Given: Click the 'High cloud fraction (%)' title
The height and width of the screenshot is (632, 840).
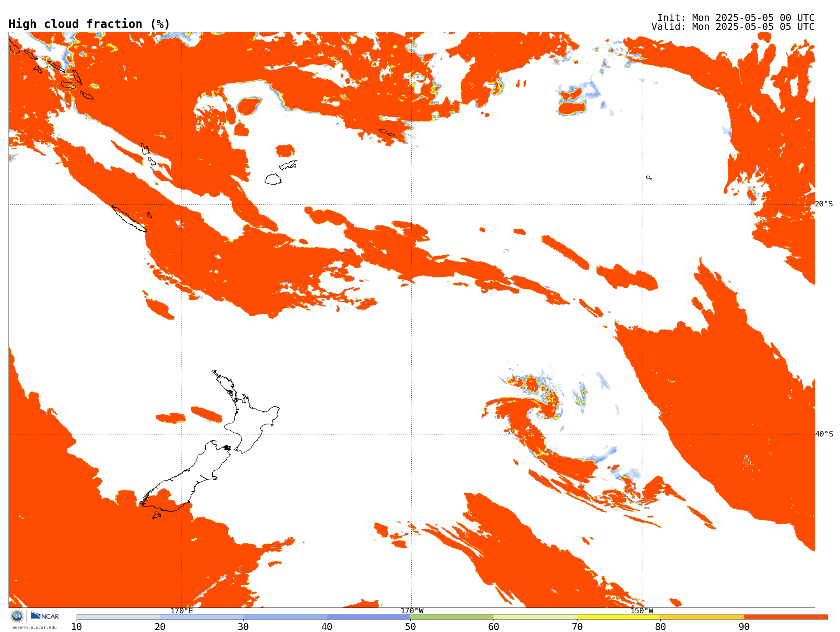Looking at the screenshot, I should pos(89,24).
